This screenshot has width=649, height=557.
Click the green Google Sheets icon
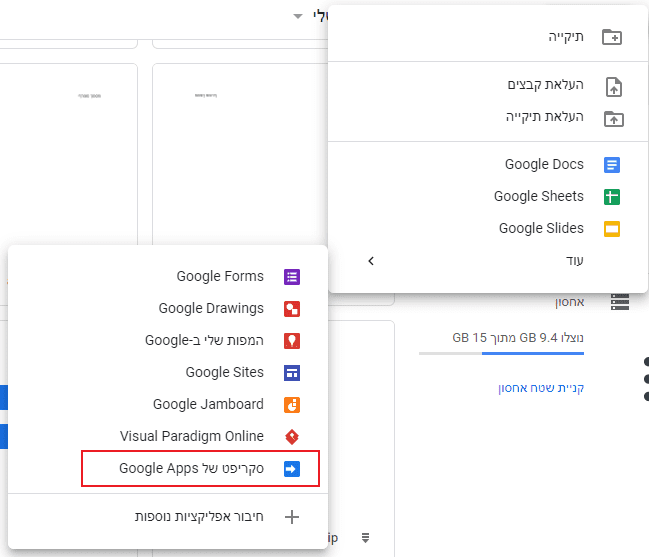tap(612, 197)
